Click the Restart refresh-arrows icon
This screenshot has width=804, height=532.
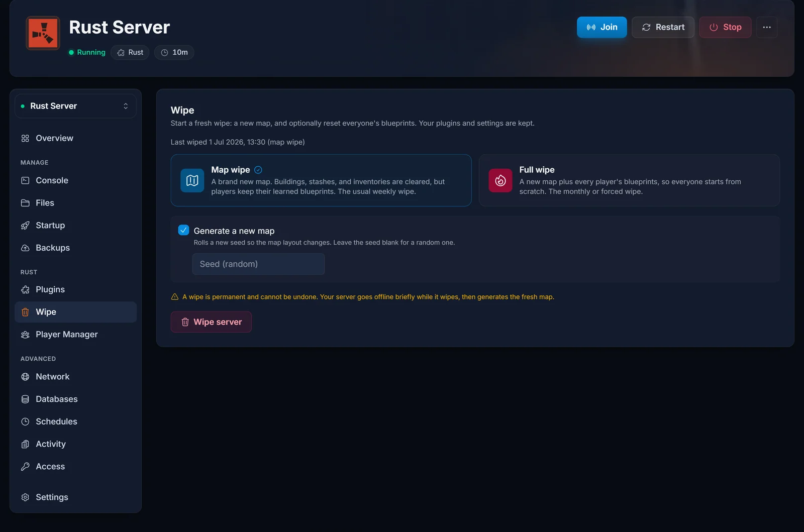[x=646, y=27]
